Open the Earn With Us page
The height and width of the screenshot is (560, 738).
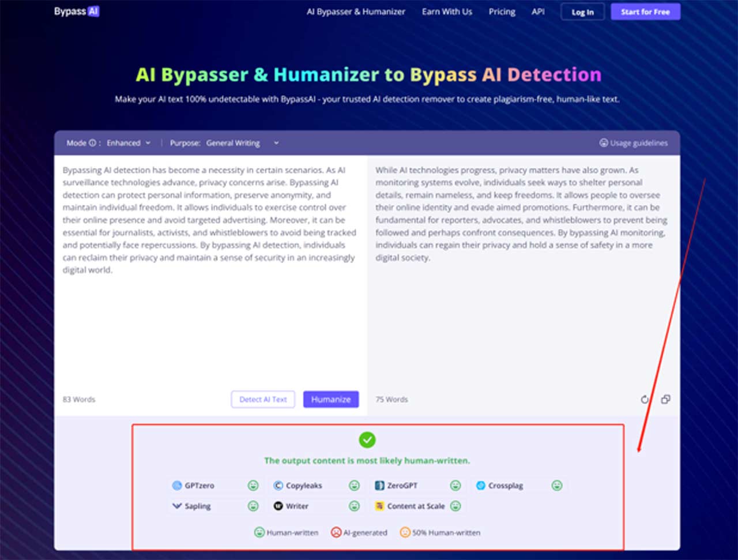(447, 12)
